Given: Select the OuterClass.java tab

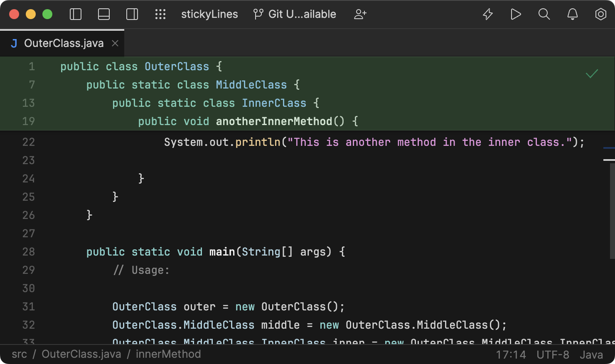Looking at the screenshot, I should pyautogui.click(x=64, y=43).
